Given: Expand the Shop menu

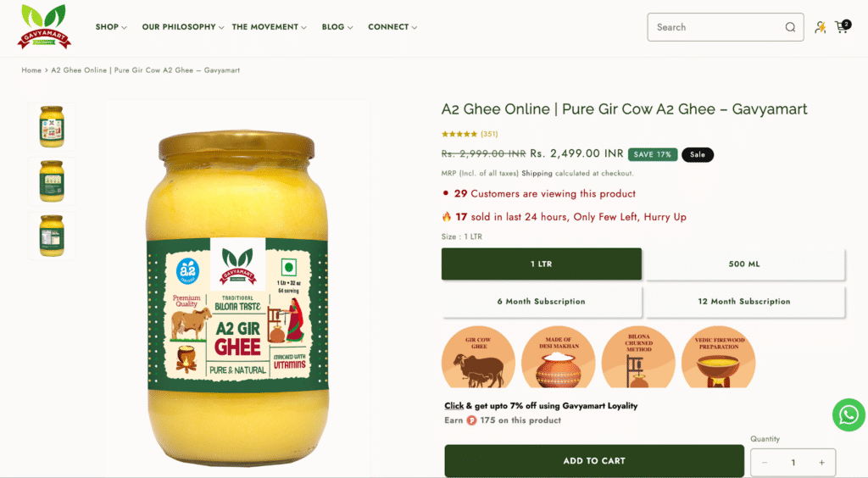Looking at the screenshot, I should tap(111, 27).
